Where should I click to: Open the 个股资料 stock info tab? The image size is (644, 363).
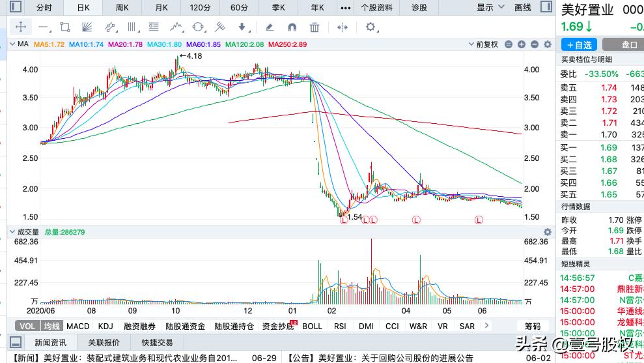pos(376,7)
